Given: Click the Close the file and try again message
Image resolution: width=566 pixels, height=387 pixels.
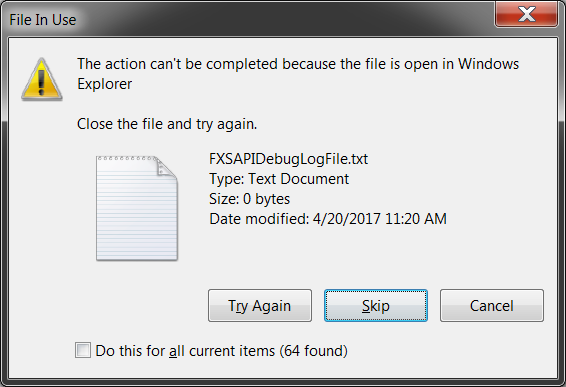Looking at the screenshot, I should [167, 124].
